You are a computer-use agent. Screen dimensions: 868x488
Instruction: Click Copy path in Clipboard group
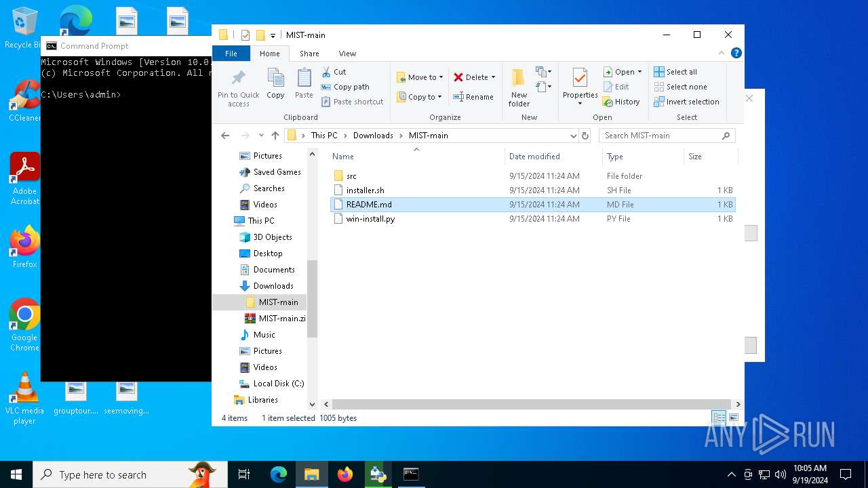point(345,87)
